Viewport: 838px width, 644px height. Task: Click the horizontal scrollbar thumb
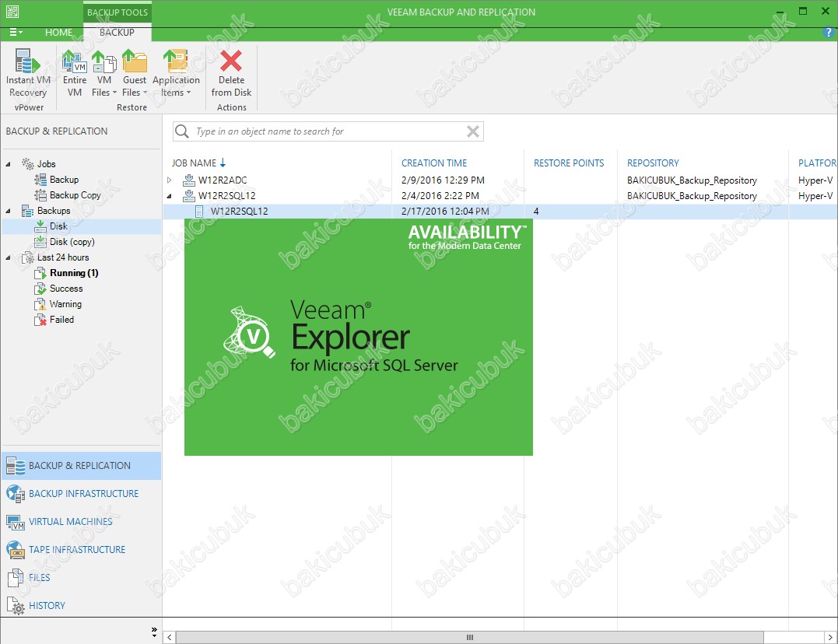pyautogui.click(x=469, y=637)
